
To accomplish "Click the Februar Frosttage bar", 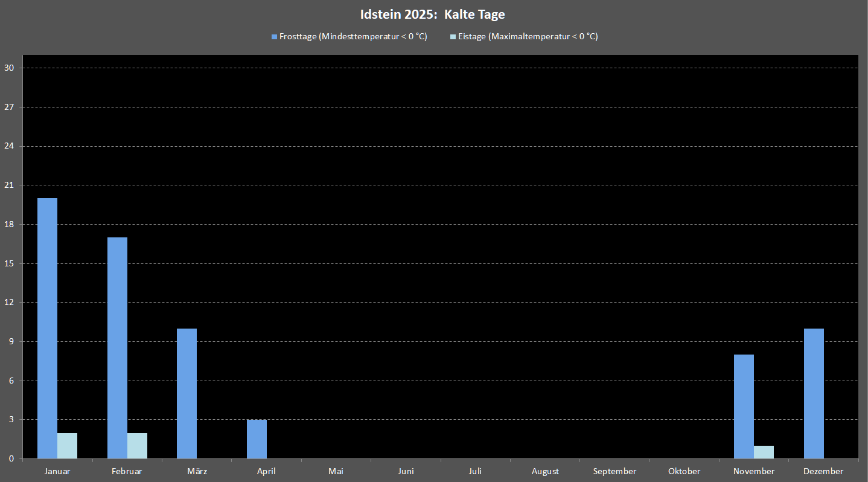I will coord(117,348).
